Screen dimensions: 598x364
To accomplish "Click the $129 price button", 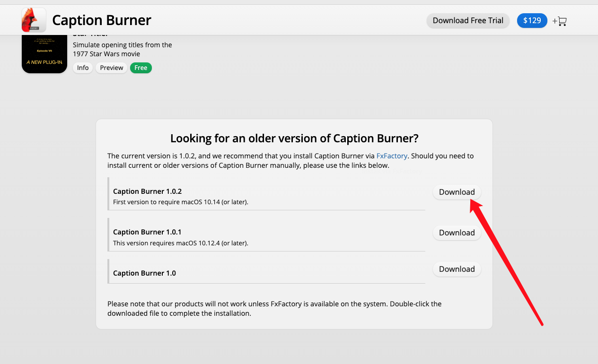I will [x=532, y=20].
